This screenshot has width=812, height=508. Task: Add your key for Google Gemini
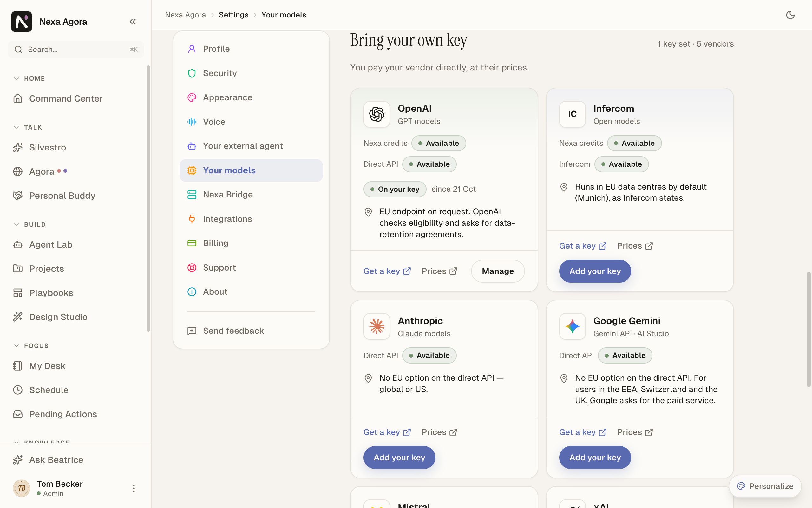(595, 457)
